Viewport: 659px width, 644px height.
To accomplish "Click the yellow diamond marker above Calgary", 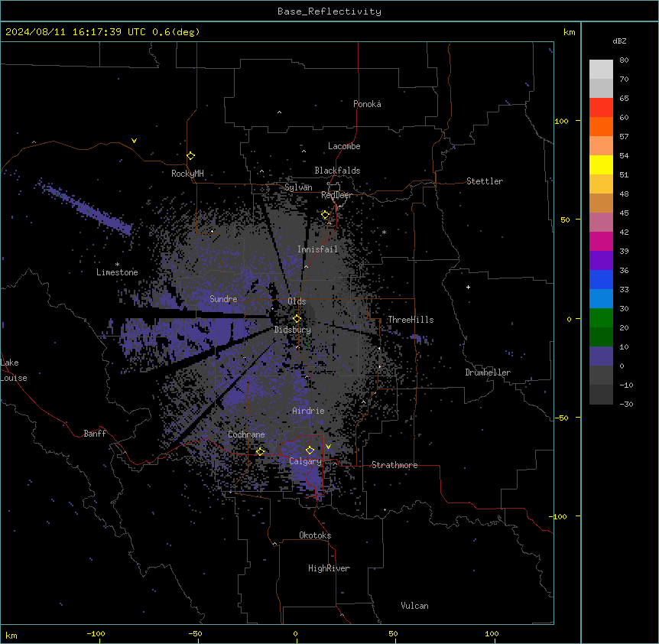I will [x=310, y=450].
